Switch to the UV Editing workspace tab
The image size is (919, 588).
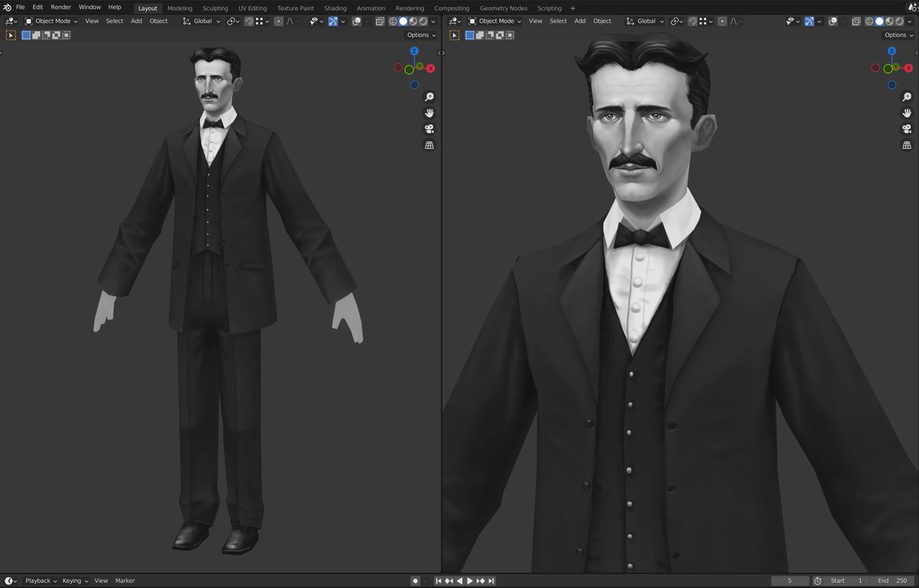(x=253, y=8)
